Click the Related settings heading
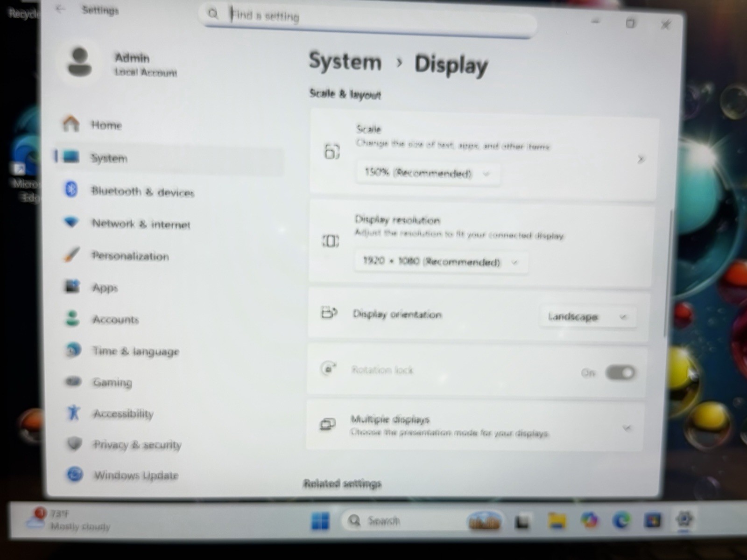Screen dimensions: 747x560 point(342,483)
